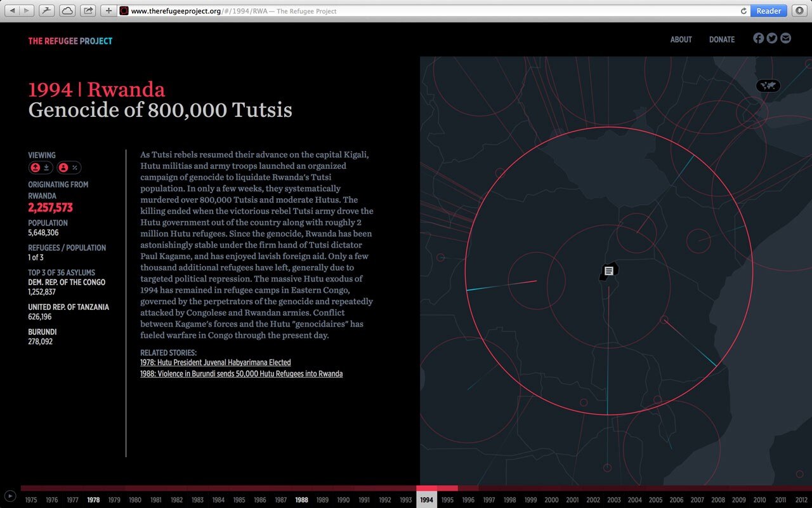Switch viewing to absolute refugee count (person icon)
This screenshot has height=508, width=812.
coord(63,168)
